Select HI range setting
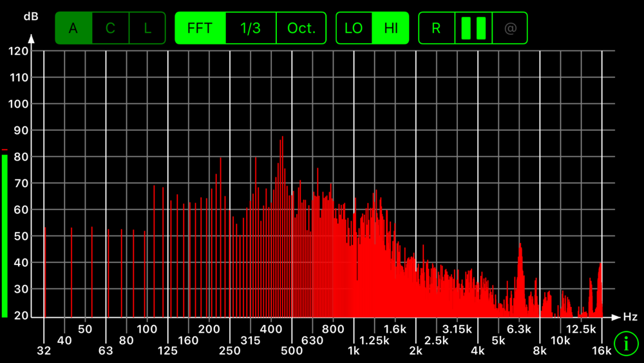Image resolution: width=644 pixels, height=363 pixels. 391,28
